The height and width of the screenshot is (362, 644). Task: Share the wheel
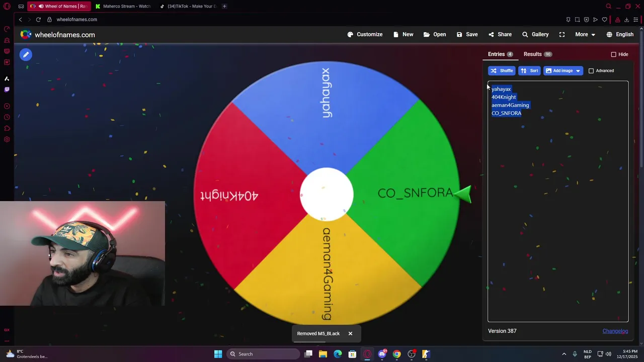[500, 35]
